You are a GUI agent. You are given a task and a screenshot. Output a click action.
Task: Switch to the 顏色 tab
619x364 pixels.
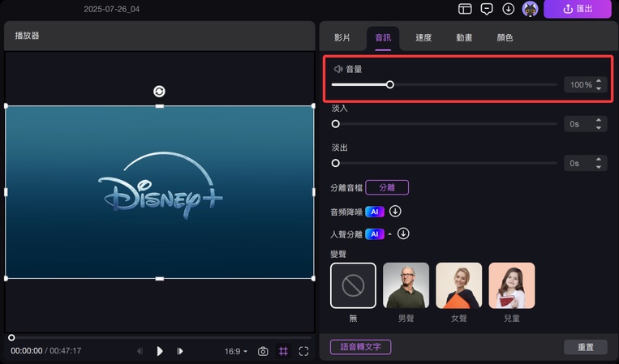point(505,37)
